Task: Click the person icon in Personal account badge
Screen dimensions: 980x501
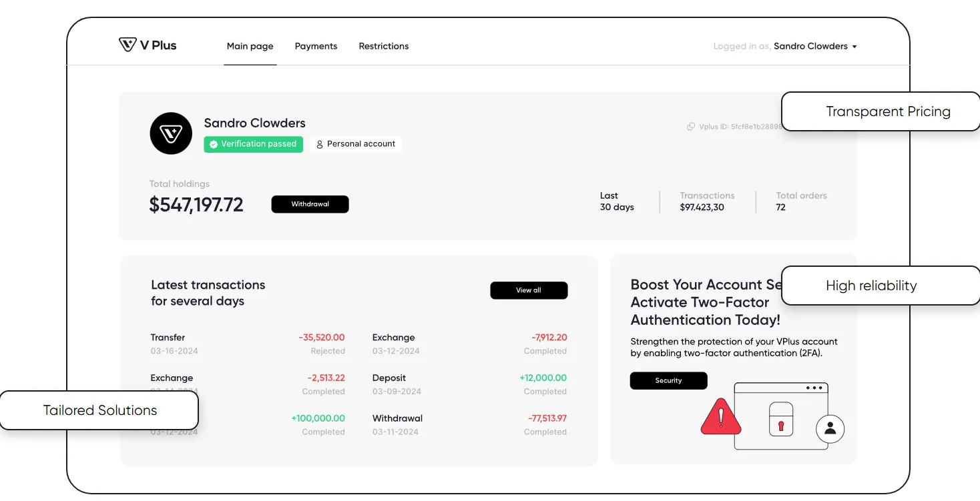Action: [320, 144]
